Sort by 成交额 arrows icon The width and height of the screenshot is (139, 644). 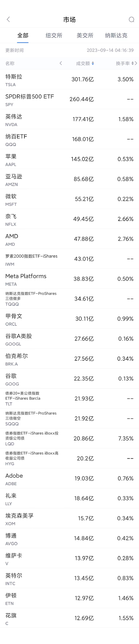click(93, 63)
